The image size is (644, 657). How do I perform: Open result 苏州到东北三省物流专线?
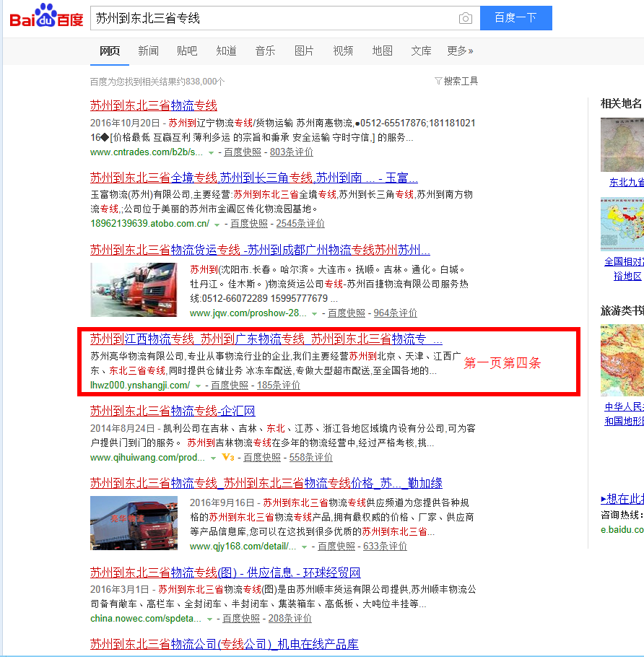153,105
